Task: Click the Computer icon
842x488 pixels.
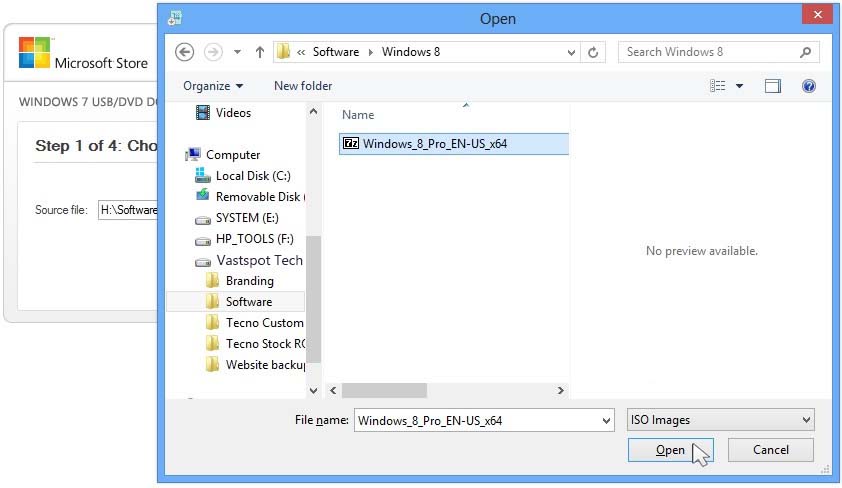Action: point(193,155)
